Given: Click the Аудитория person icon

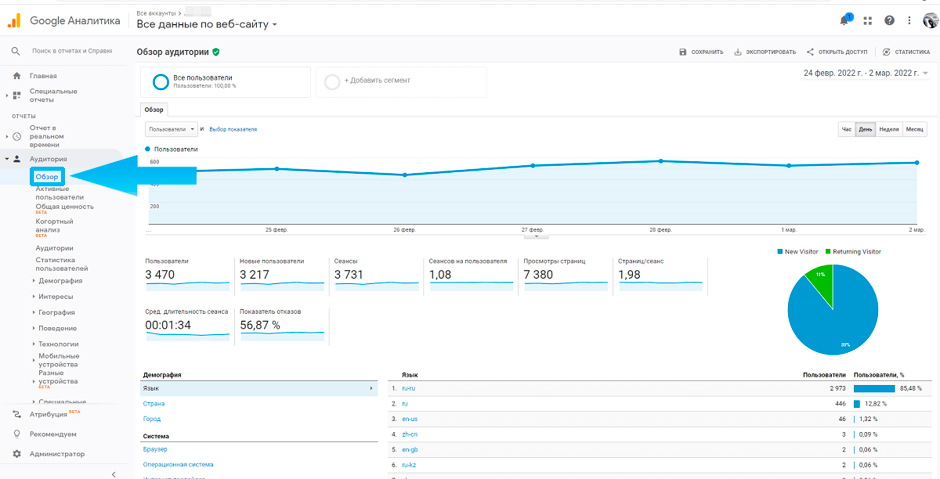Looking at the screenshot, I should [17, 159].
